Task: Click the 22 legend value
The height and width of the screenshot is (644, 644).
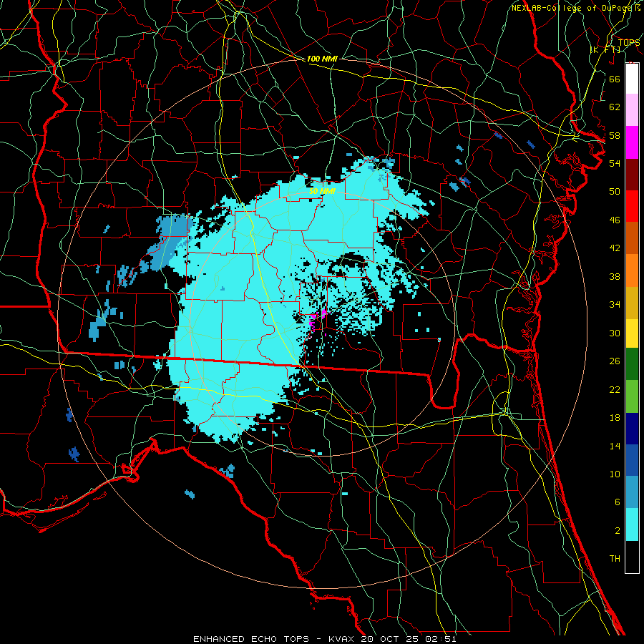Action: click(x=615, y=390)
